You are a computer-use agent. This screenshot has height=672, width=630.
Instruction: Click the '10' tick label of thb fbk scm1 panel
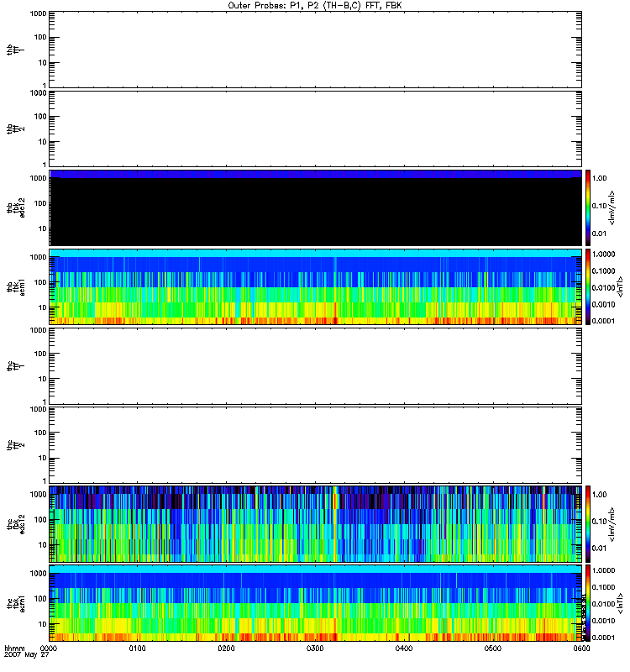(x=43, y=307)
